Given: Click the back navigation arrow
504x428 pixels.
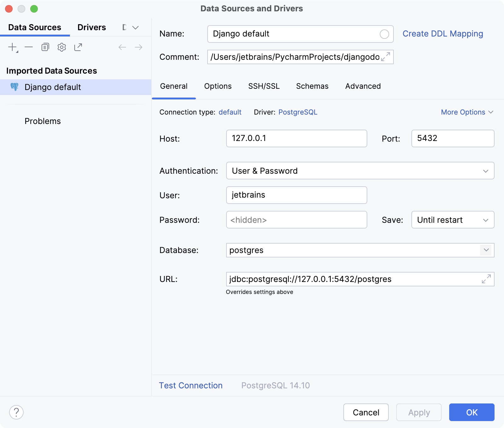Looking at the screenshot, I should pos(122,47).
